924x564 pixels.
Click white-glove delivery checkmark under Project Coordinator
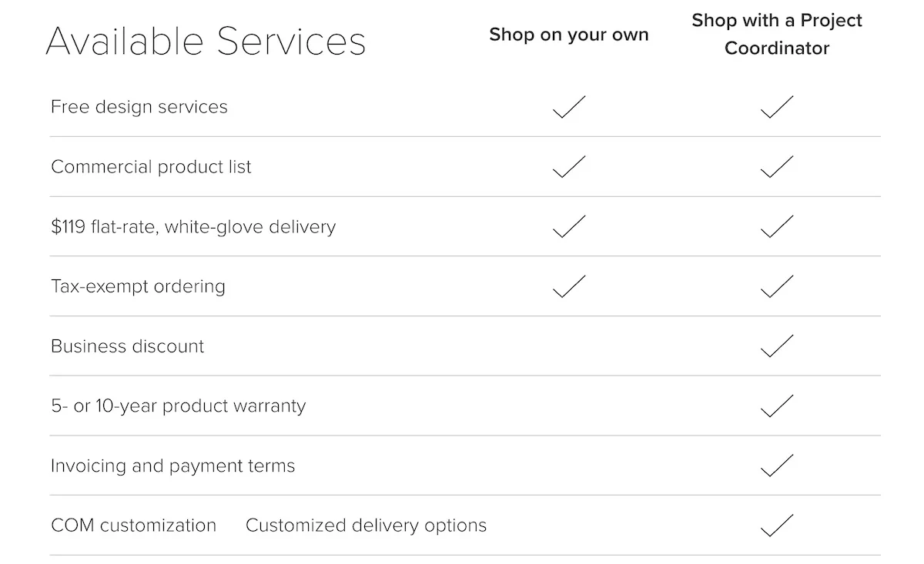(777, 226)
